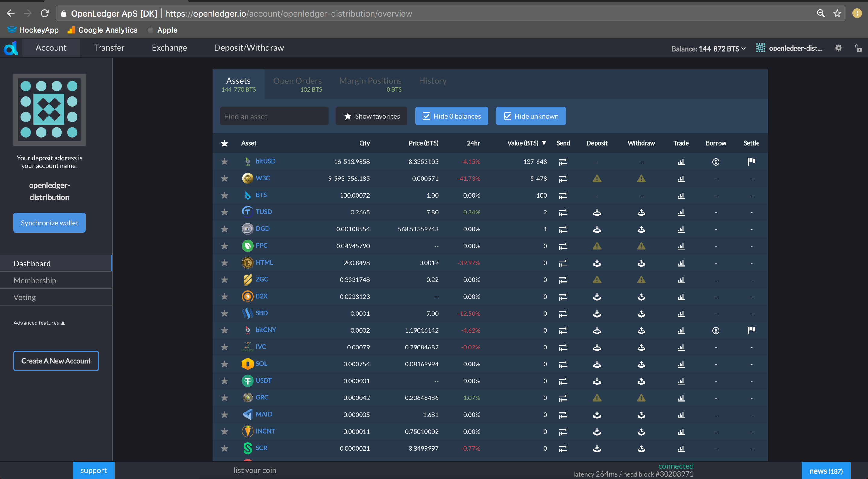Click the TUSD withdraw icon
This screenshot has height=479, width=868.
pos(641,212)
